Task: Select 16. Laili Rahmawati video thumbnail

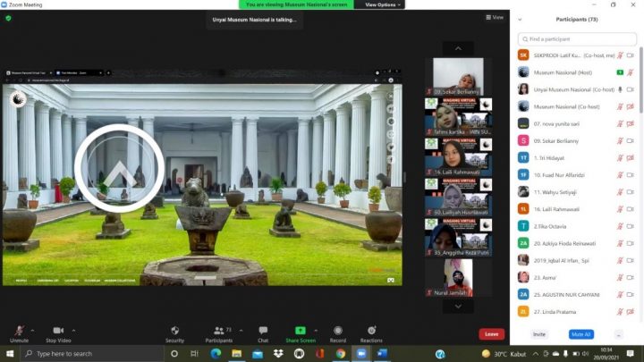Action: (458, 156)
